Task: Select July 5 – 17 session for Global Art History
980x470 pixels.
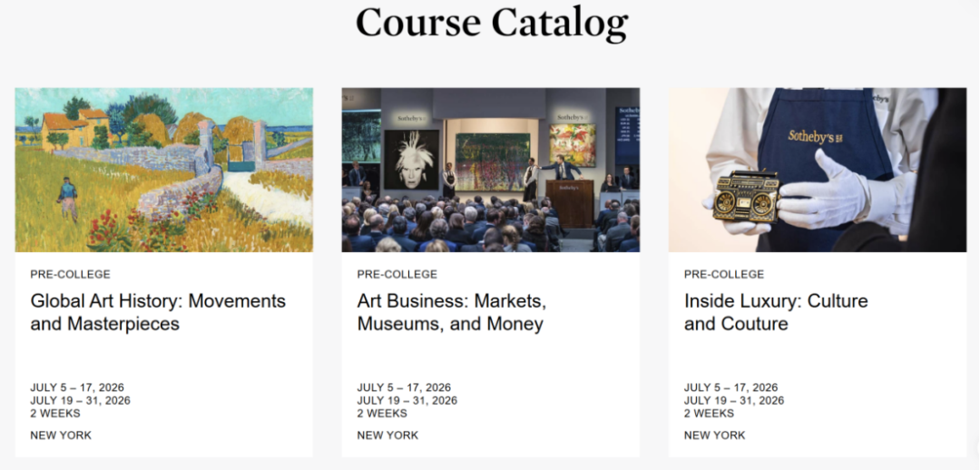Action: 77,387
